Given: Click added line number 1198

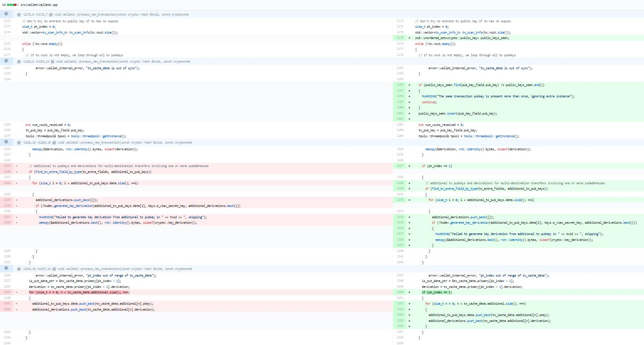Looking at the screenshot, I should point(400,96).
